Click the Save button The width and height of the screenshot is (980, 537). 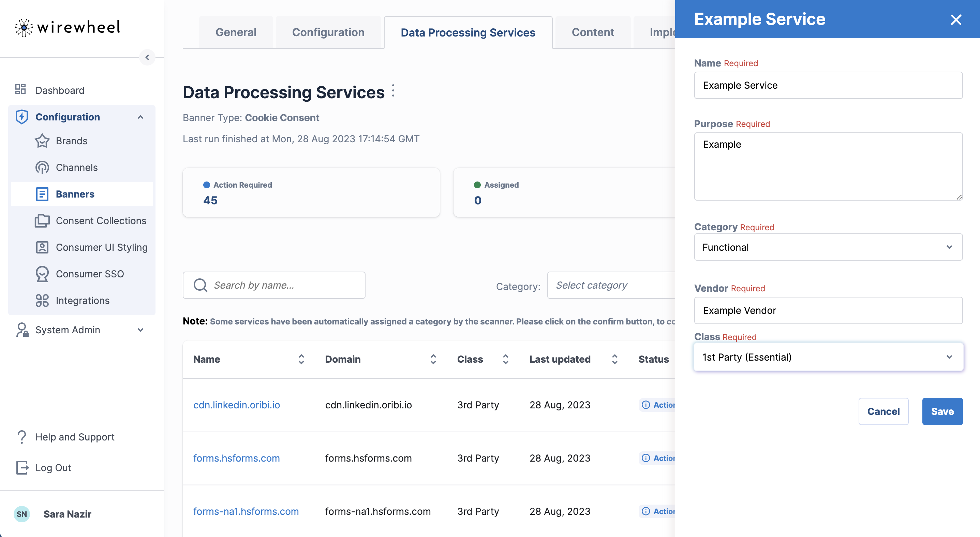[x=942, y=411]
